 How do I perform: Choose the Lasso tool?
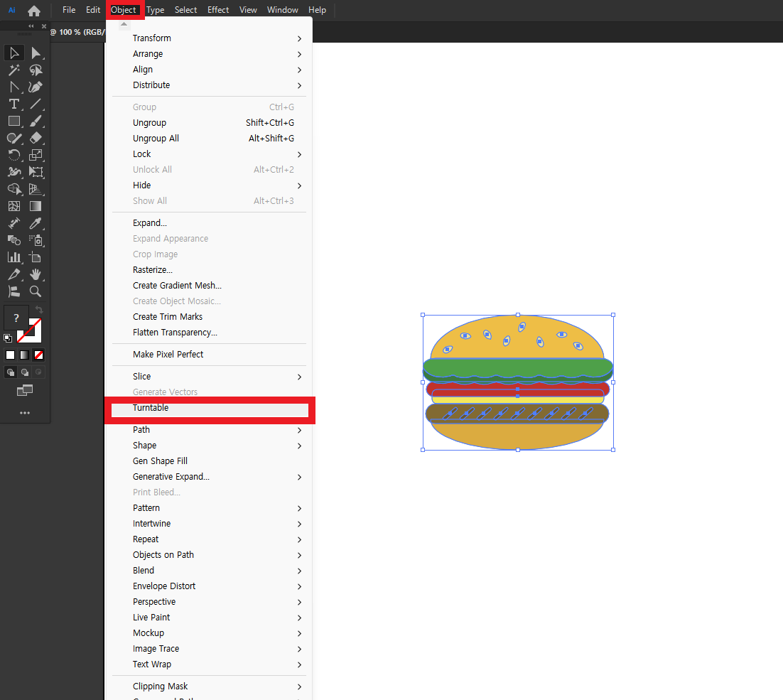[36, 70]
